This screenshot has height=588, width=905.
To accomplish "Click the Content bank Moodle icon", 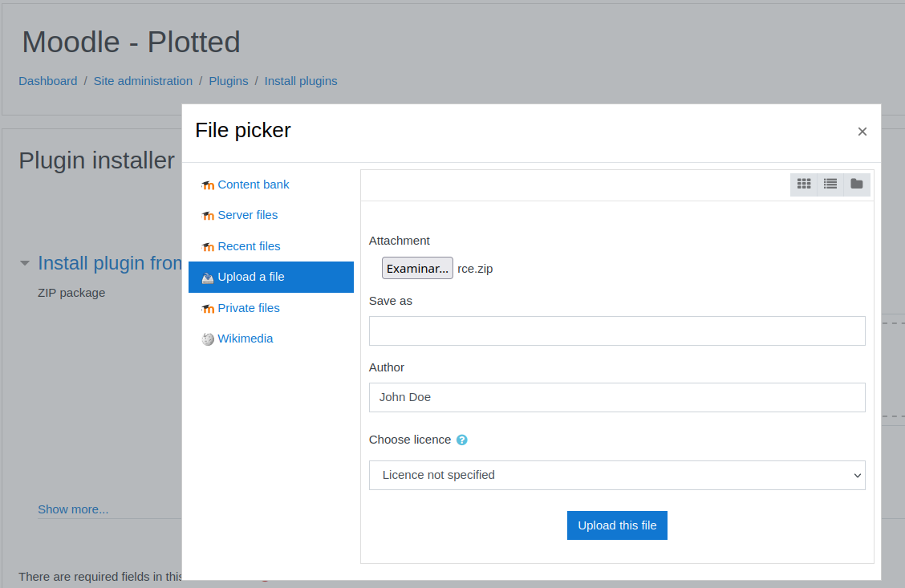I will coord(208,185).
